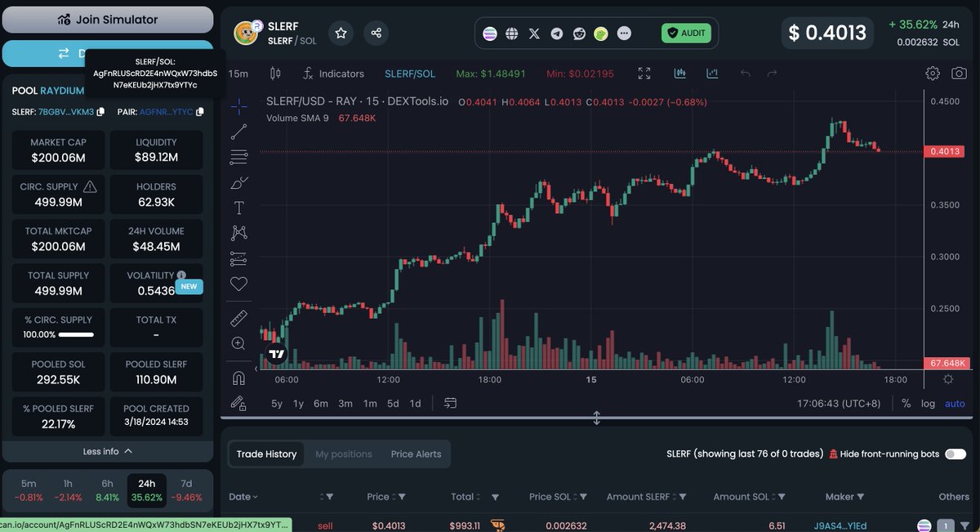Open the share icon next to SLERF
This screenshot has width=980, height=532.
[x=376, y=33]
